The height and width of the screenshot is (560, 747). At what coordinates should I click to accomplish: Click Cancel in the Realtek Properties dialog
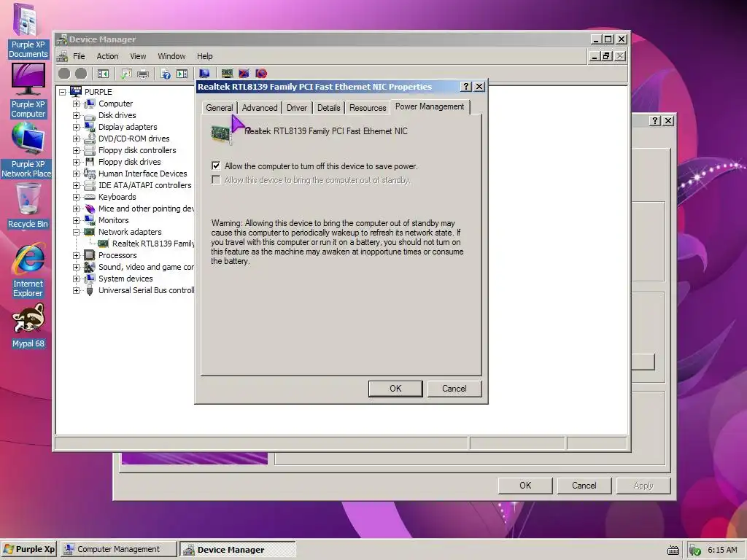(x=454, y=389)
